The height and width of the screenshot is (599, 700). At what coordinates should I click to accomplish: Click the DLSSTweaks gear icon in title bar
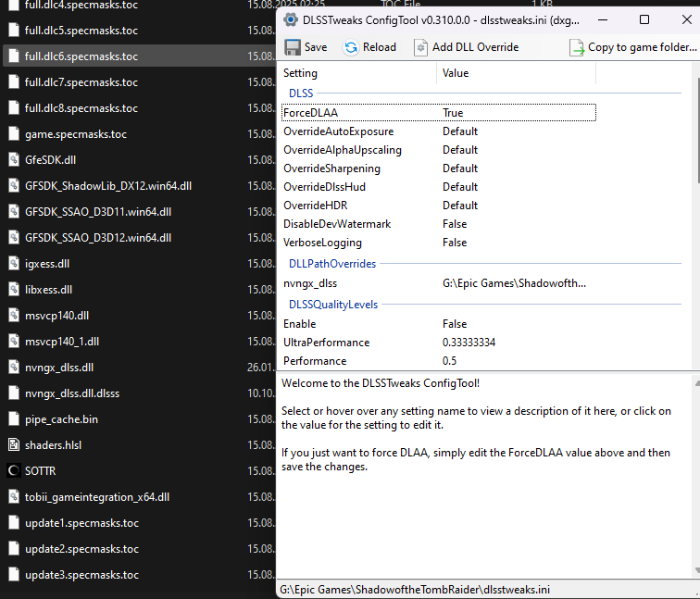291,19
